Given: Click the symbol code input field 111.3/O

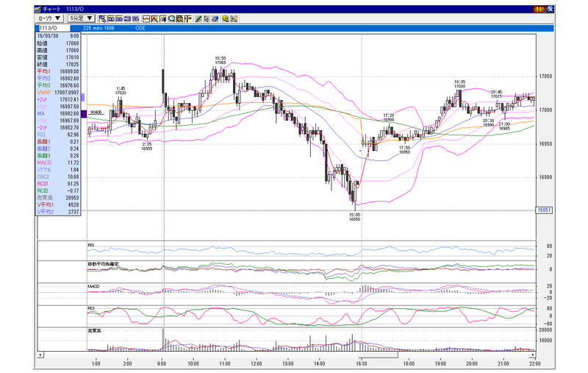Looking at the screenshot, I should (54, 28).
